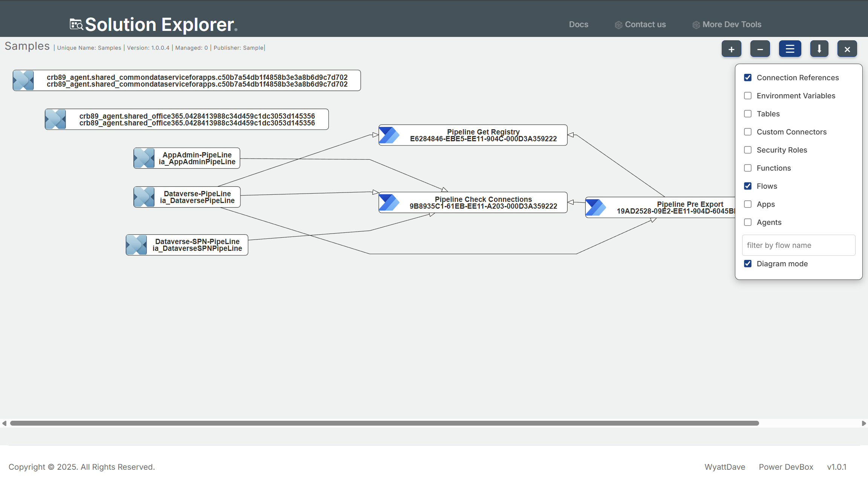Open the Power DevBox footer link

(x=786, y=467)
